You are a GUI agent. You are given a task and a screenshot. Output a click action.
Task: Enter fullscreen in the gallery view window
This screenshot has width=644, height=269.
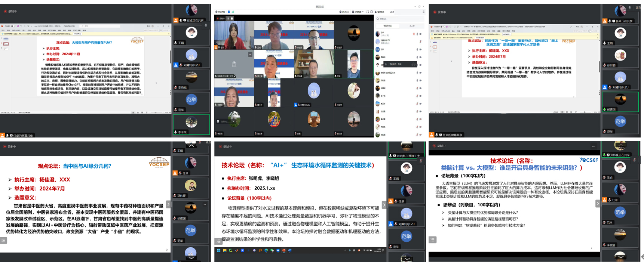[x=367, y=12]
